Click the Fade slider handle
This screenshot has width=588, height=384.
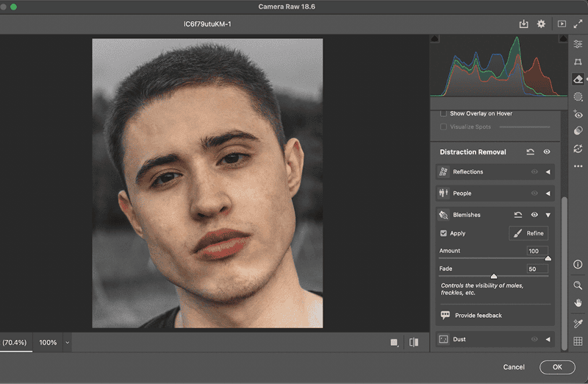point(494,277)
